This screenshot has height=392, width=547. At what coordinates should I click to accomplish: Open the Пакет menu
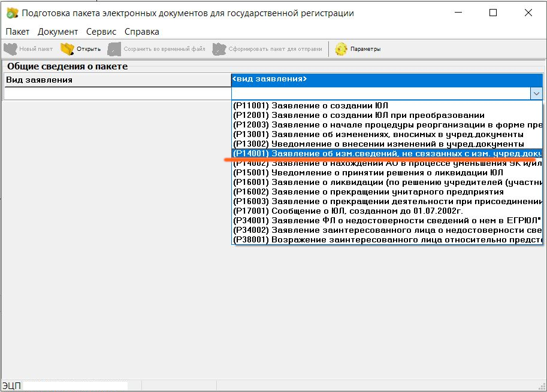click(x=17, y=32)
